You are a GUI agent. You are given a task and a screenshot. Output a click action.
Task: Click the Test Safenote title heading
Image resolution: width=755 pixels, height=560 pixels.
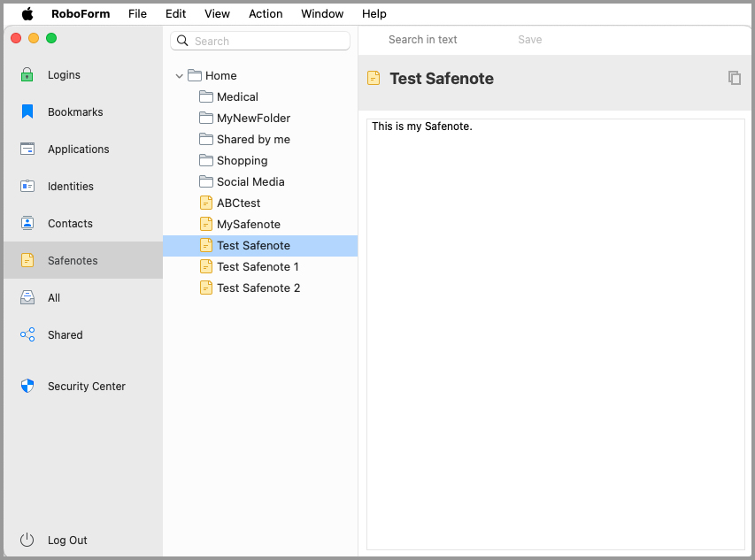tap(442, 79)
